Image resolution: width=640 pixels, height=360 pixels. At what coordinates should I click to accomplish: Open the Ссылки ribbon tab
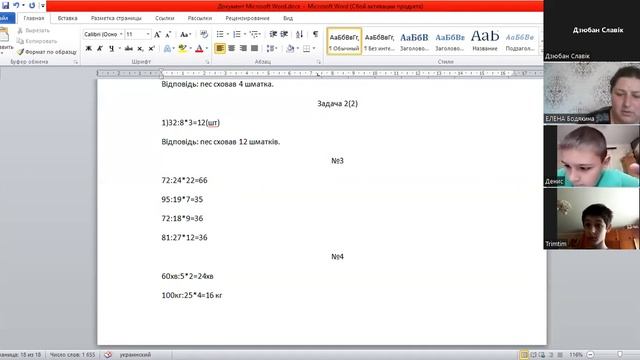(164, 18)
